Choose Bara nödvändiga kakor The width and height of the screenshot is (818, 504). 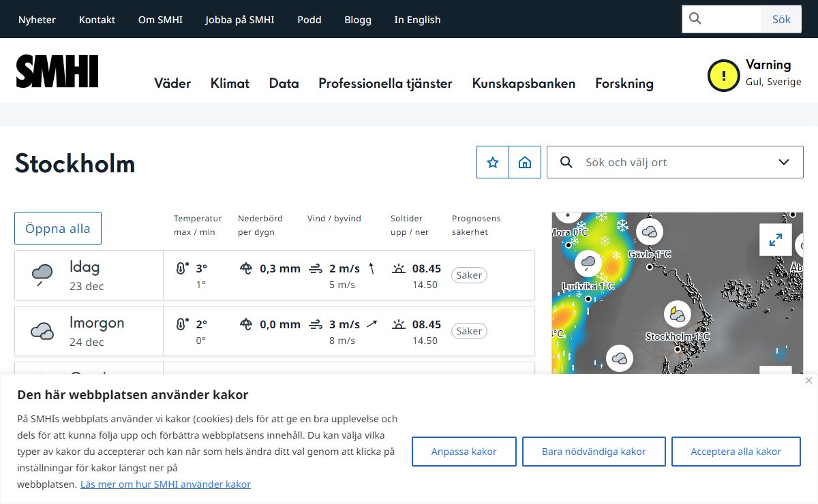pyautogui.click(x=594, y=452)
